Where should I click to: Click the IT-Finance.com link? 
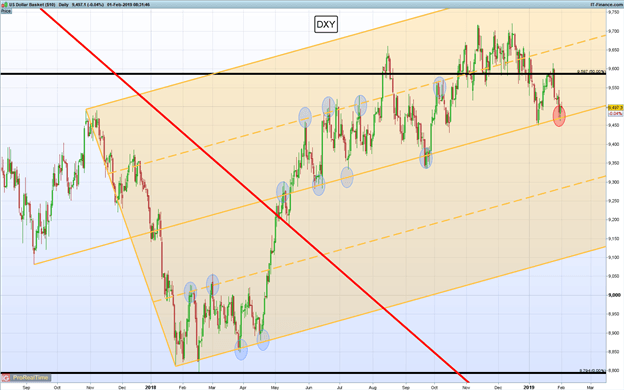[606, 5]
